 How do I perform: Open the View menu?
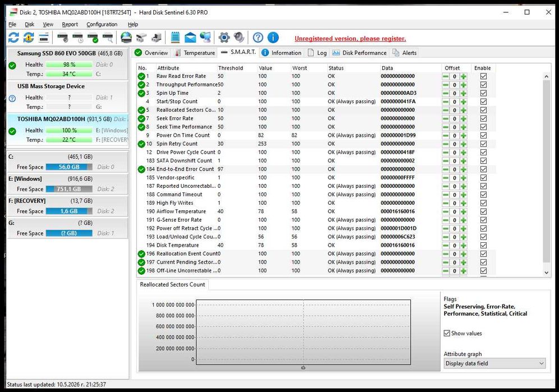[48, 25]
